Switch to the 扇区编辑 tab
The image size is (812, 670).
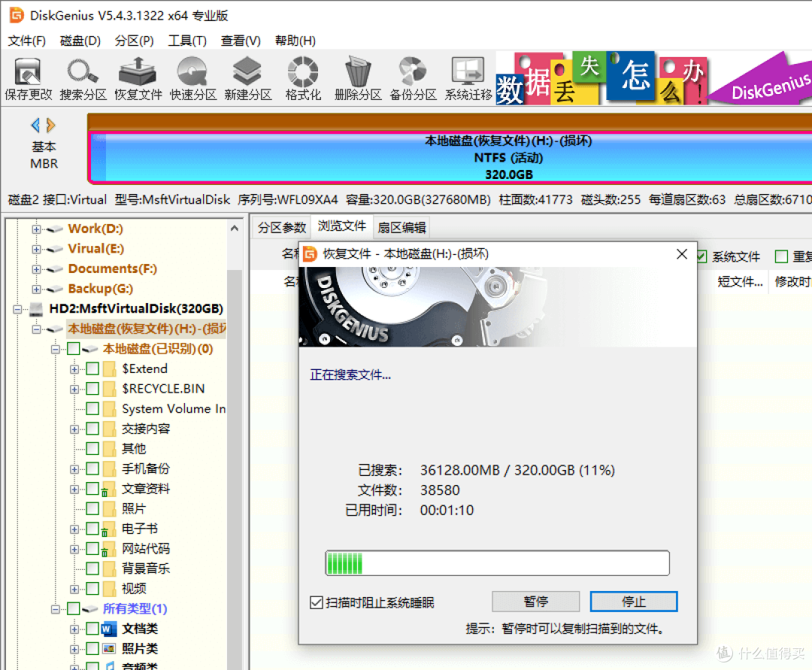point(401,228)
